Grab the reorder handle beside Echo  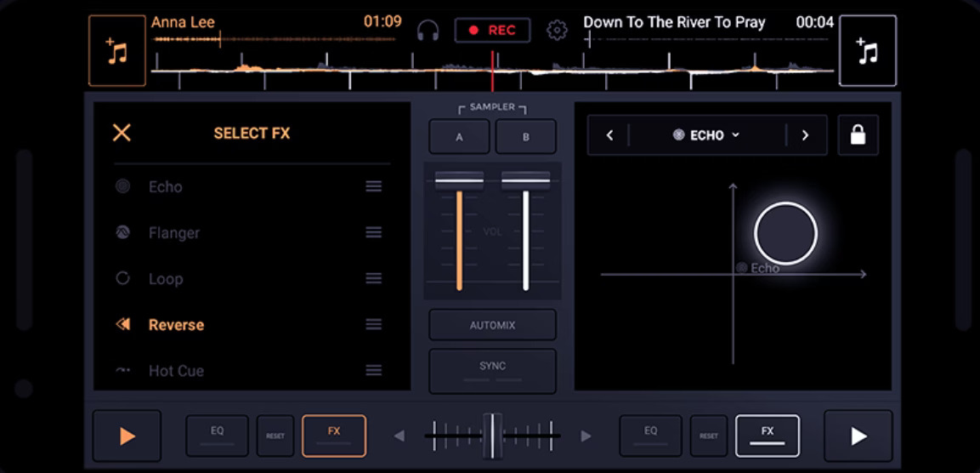(374, 186)
